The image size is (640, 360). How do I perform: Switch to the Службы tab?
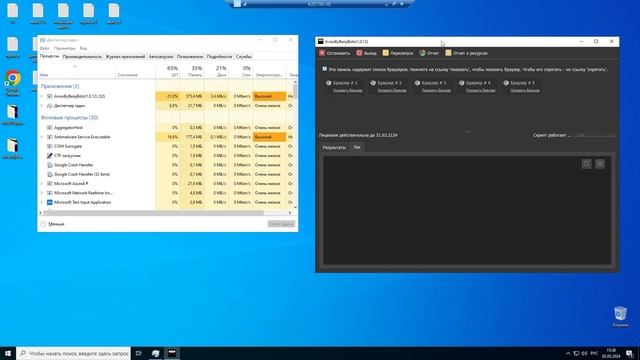click(x=244, y=57)
